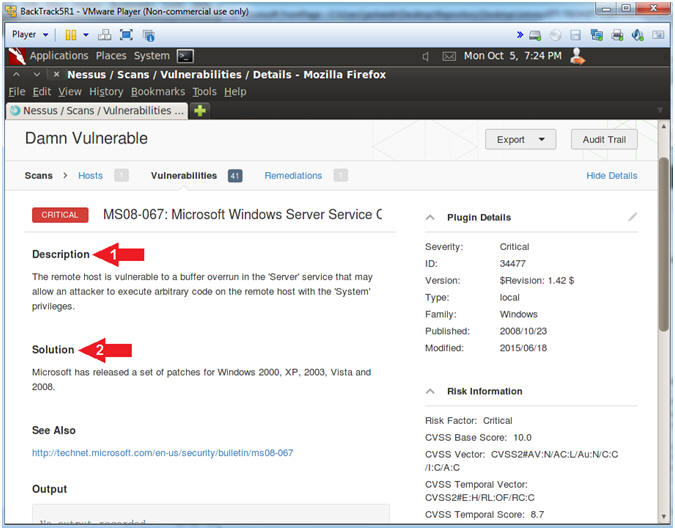The image size is (675, 530).
Task: Open the VMware Player menu
Action: 30,34
